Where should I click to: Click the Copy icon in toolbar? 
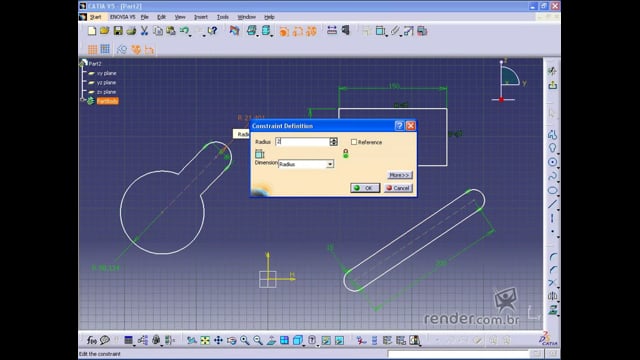(158, 31)
